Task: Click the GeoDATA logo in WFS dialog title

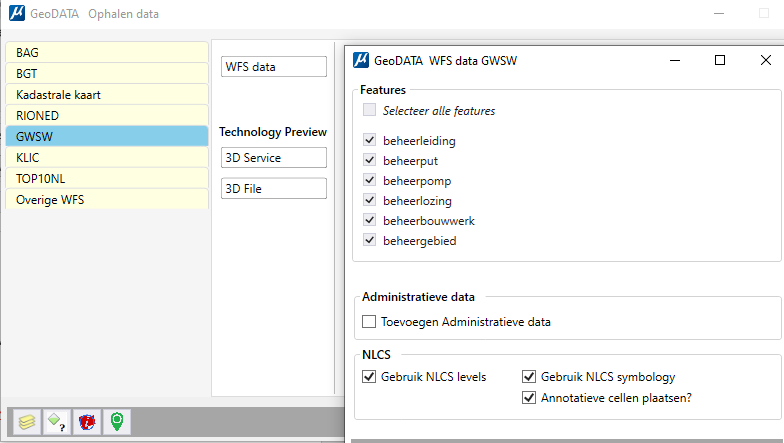Action: click(361, 60)
